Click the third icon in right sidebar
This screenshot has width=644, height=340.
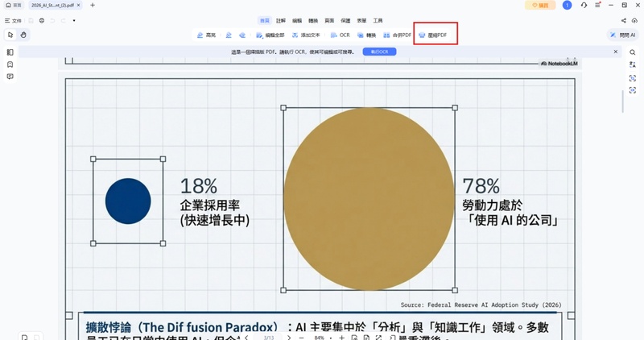[633, 77]
